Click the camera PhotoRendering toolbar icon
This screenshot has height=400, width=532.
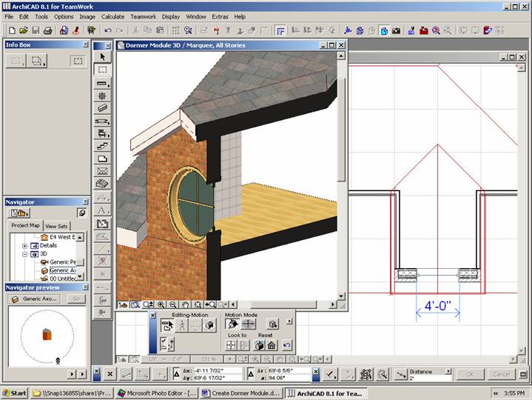coord(396,30)
